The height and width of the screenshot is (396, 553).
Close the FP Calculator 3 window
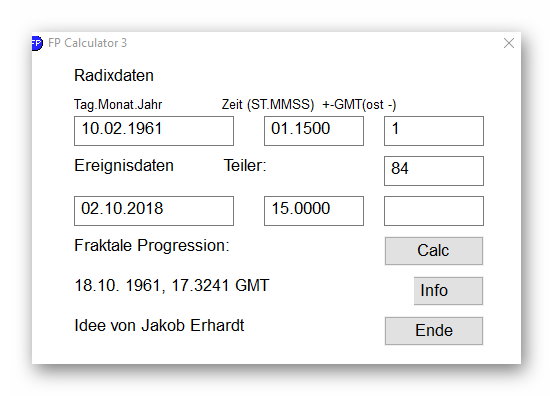[x=509, y=43]
